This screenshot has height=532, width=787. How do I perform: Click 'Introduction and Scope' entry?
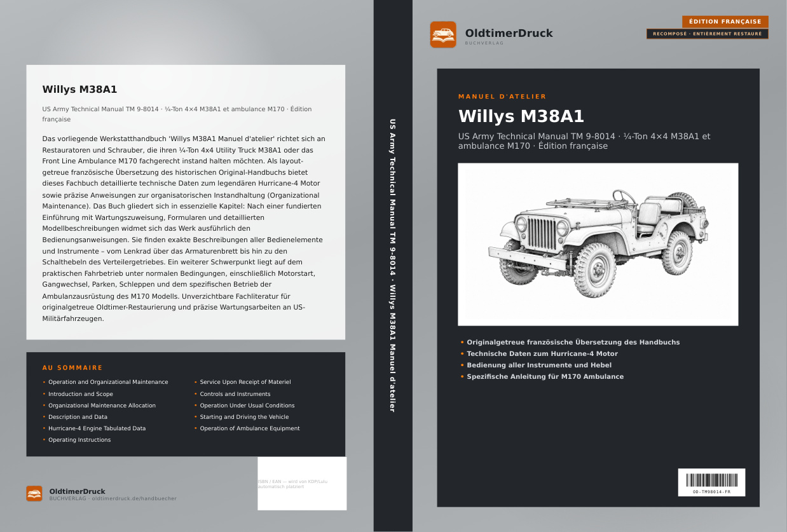[x=81, y=394]
